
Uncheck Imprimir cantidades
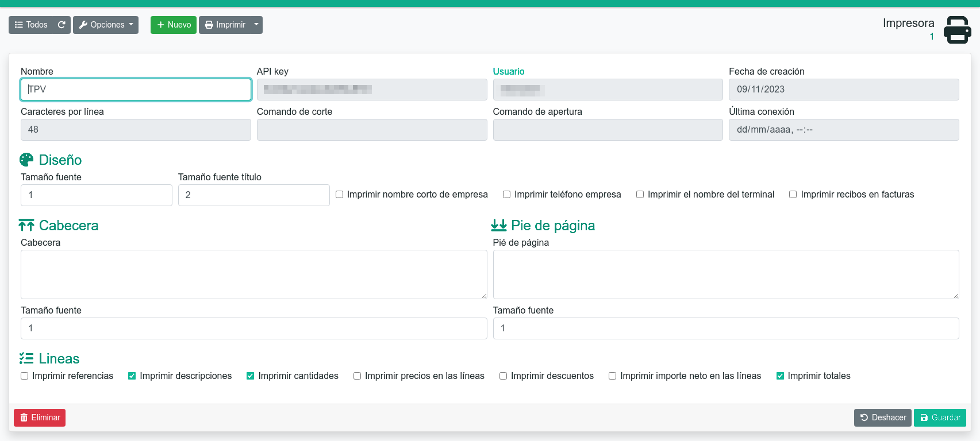coord(251,376)
